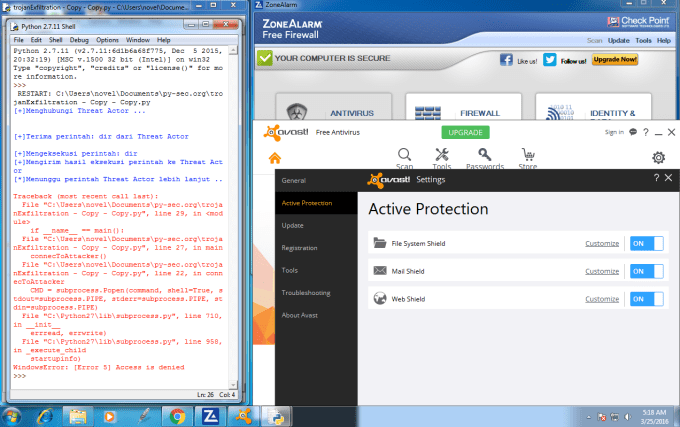Open Avast settings help question mark
The width and height of the screenshot is (680, 427).
tap(656, 178)
